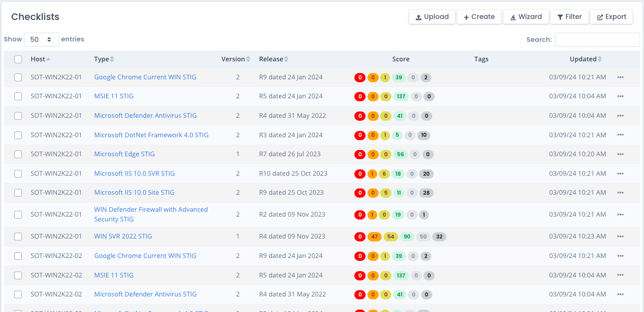Image resolution: width=644 pixels, height=312 pixels.
Task: Click release text R2 dated 09 Nov 2023
Action: [292, 215]
